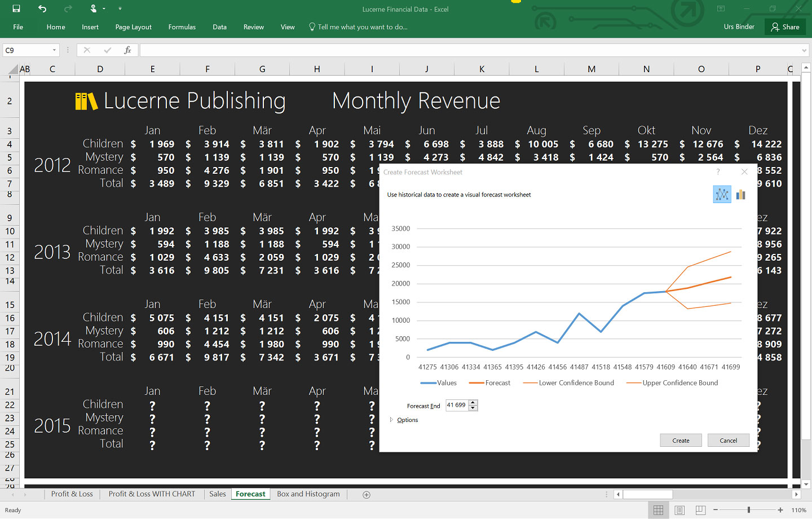Click the Cancel button in dialog

(x=729, y=441)
